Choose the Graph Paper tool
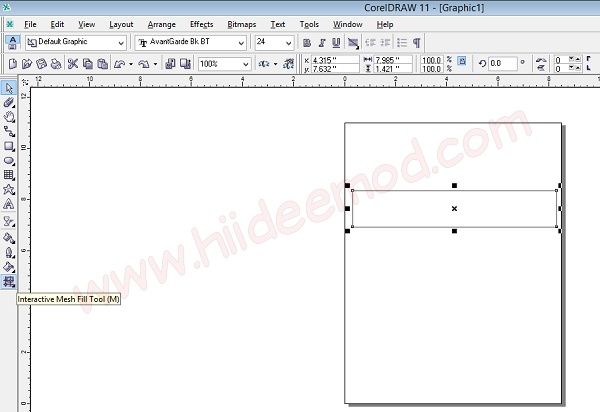The height and width of the screenshot is (412, 600). [9, 175]
